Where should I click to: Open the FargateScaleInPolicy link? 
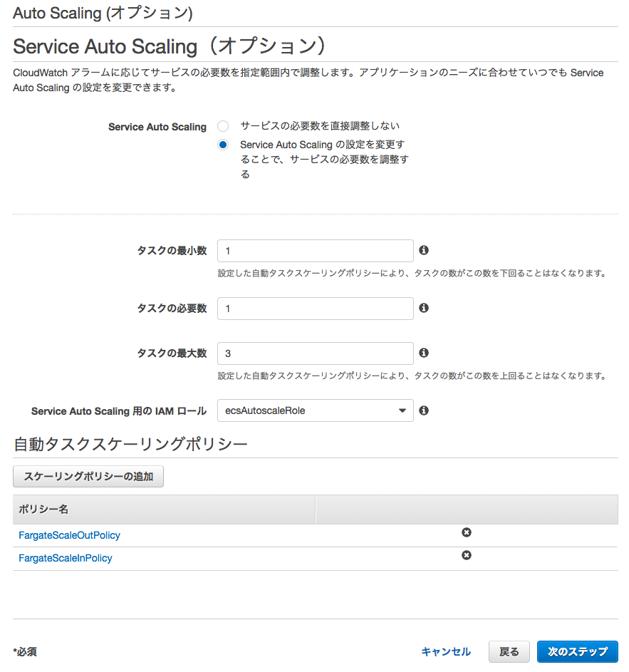point(66,558)
